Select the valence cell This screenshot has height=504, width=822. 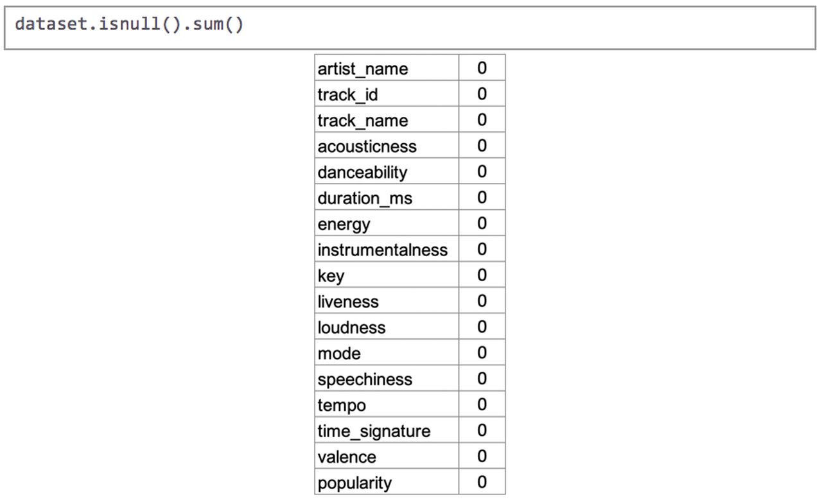(x=387, y=456)
